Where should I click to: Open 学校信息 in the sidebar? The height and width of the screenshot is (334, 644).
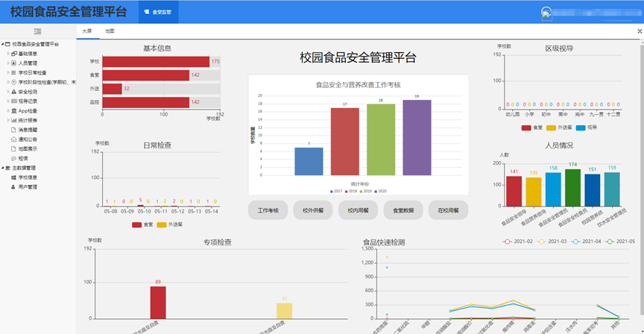[x=27, y=177]
